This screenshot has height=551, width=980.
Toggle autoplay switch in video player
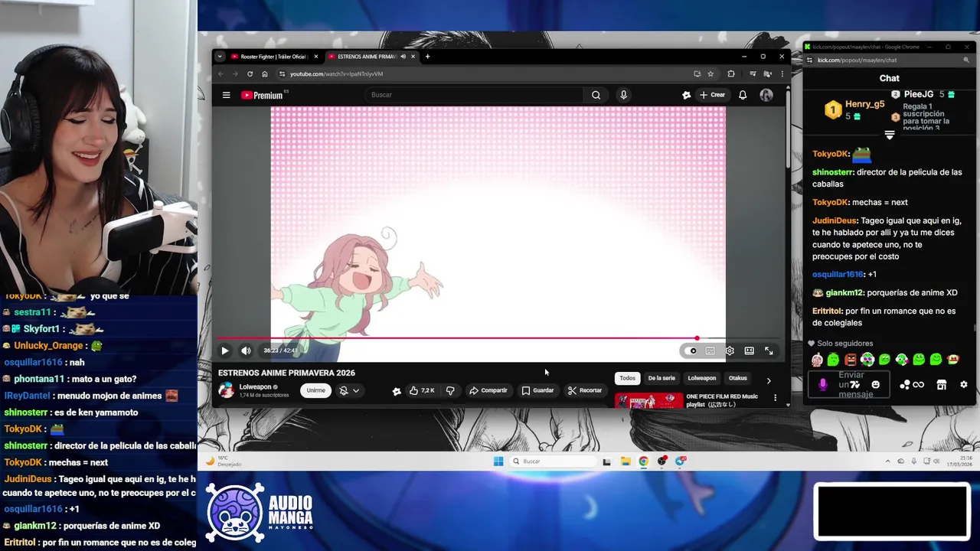click(x=691, y=350)
